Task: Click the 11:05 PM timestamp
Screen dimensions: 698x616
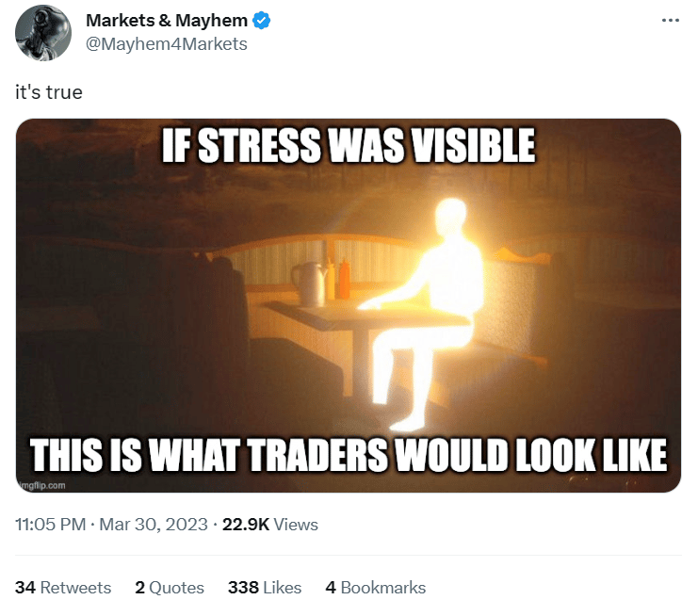Action: (50, 525)
